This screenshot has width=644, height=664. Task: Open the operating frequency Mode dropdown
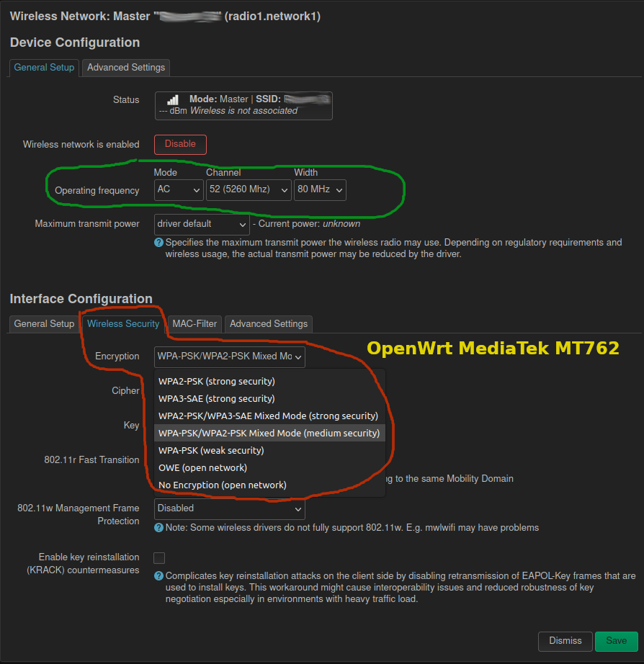[x=179, y=190]
